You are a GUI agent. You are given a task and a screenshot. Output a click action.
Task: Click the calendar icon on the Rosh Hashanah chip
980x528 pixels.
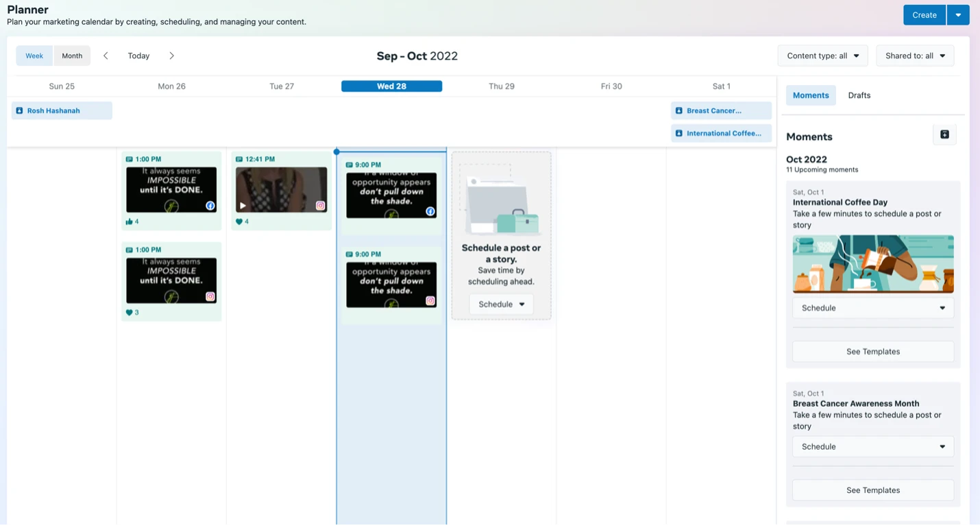(19, 110)
